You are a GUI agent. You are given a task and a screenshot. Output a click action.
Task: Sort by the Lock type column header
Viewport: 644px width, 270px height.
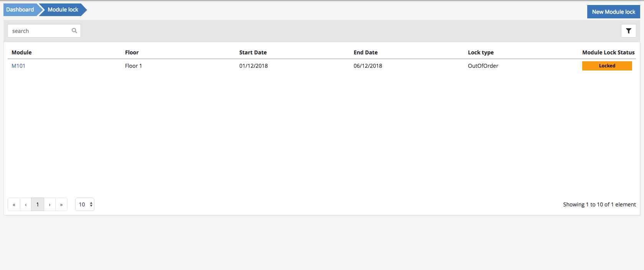[x=481, y=52]
